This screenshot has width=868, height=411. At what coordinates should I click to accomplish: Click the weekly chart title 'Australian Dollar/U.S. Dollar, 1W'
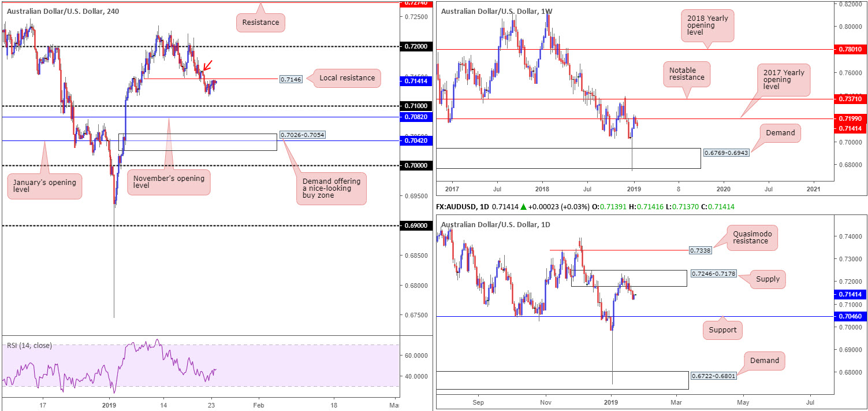[x=498, y=10]
